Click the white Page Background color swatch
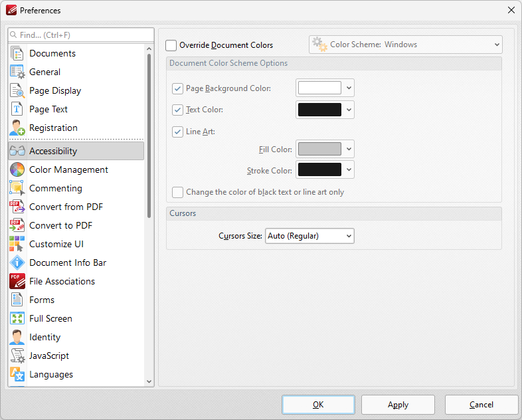Screen dimensions: 522x420 coord(319,88)
